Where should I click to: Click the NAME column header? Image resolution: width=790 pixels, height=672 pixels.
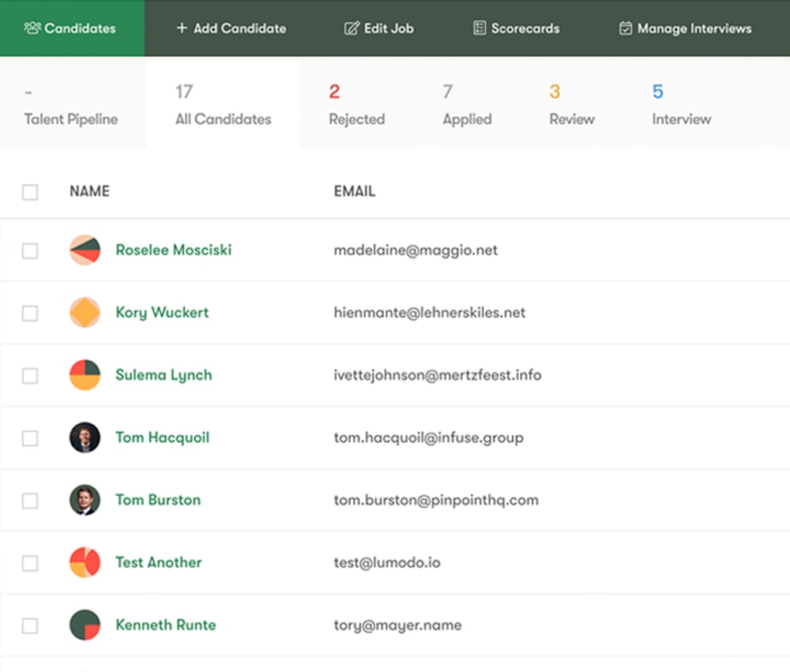coord(89,191)
